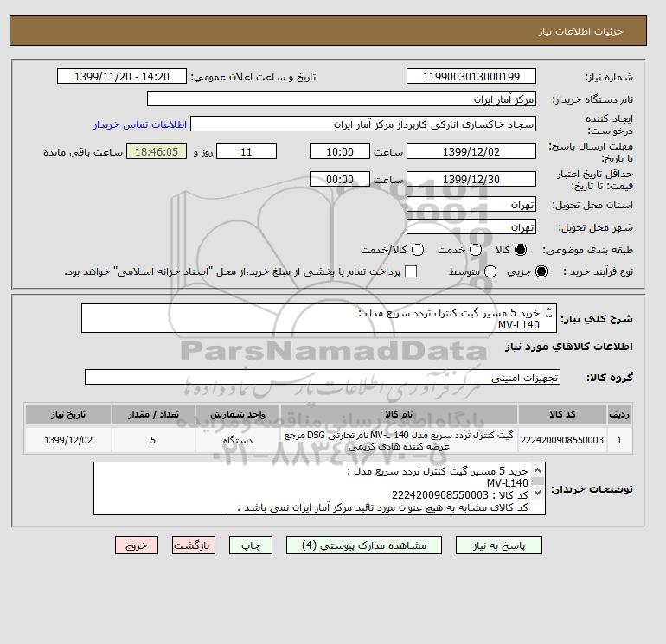The height and width of the screenshot is (644, 666).
Task: Click the واحد شمارش column header
Action: tap(238, 414)
